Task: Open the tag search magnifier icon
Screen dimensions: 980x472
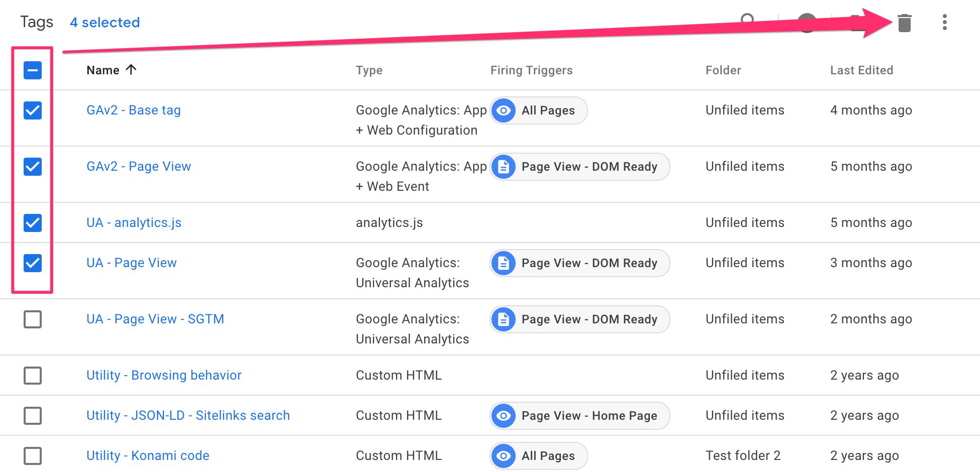Action: pos(748,20)
